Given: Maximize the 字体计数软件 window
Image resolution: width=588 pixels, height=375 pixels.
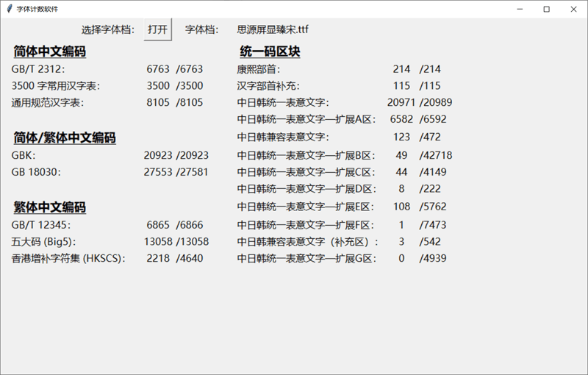Looking at the screenshot, I should click(547, 9).
